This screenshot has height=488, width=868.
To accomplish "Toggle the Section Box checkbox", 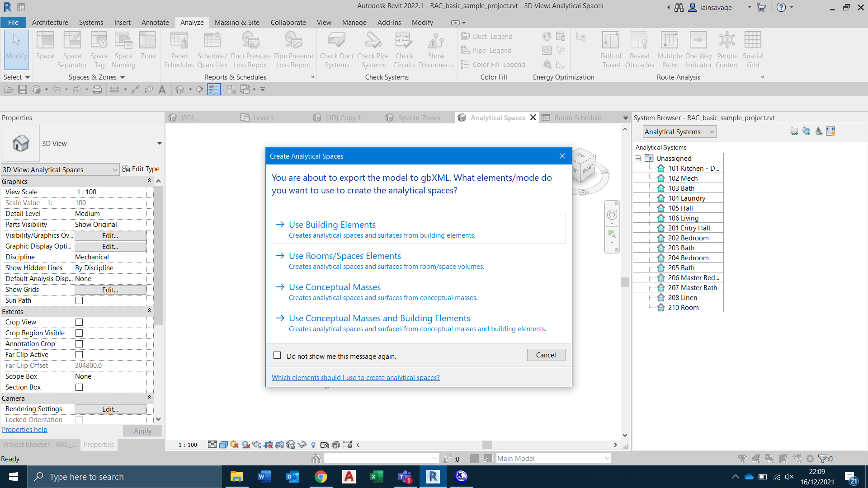I will click(79, 387).
